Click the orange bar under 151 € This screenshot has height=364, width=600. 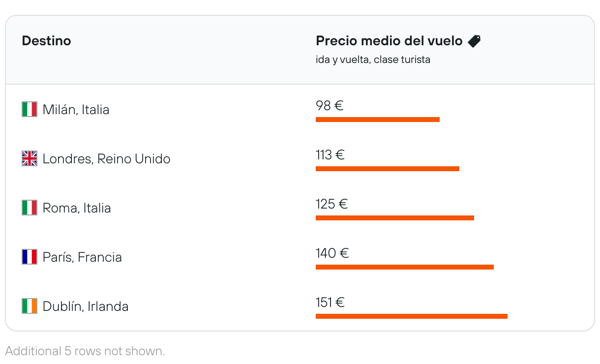411,316
